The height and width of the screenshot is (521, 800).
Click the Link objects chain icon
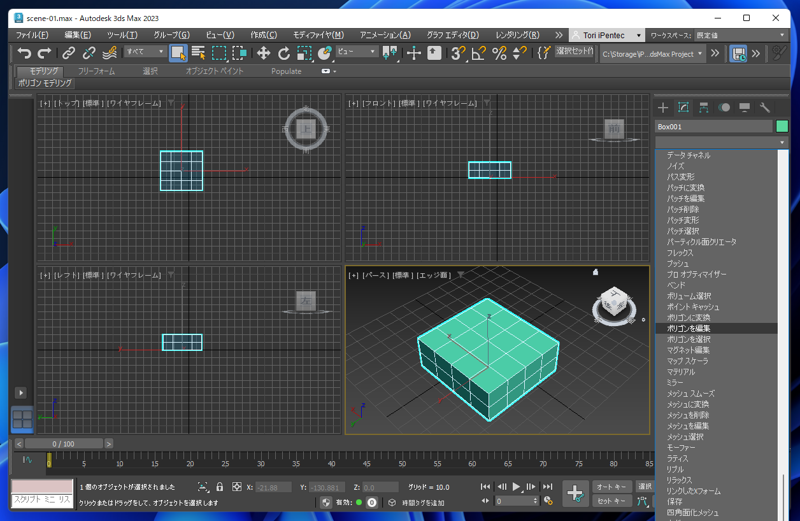pos(69,53)
